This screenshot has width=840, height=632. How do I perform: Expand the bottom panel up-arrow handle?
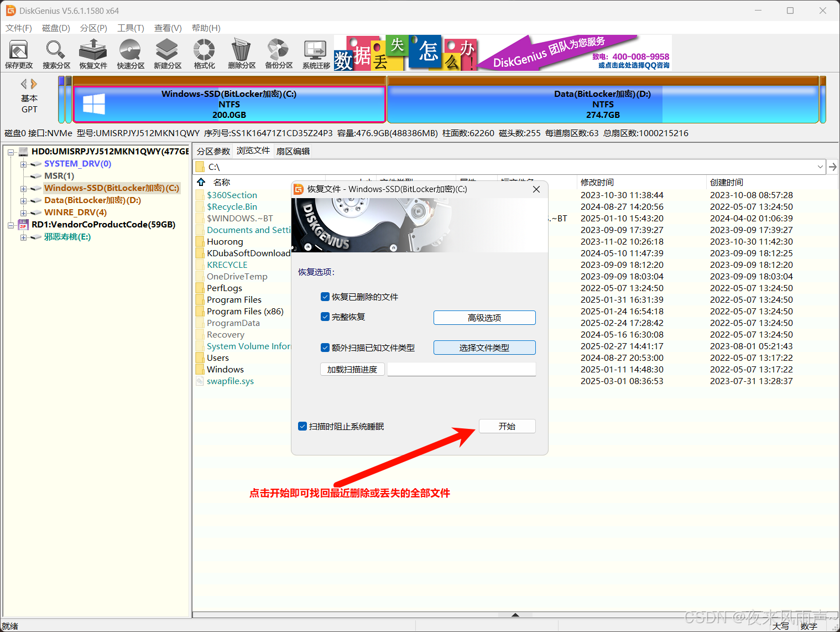[x=515, y=614]
